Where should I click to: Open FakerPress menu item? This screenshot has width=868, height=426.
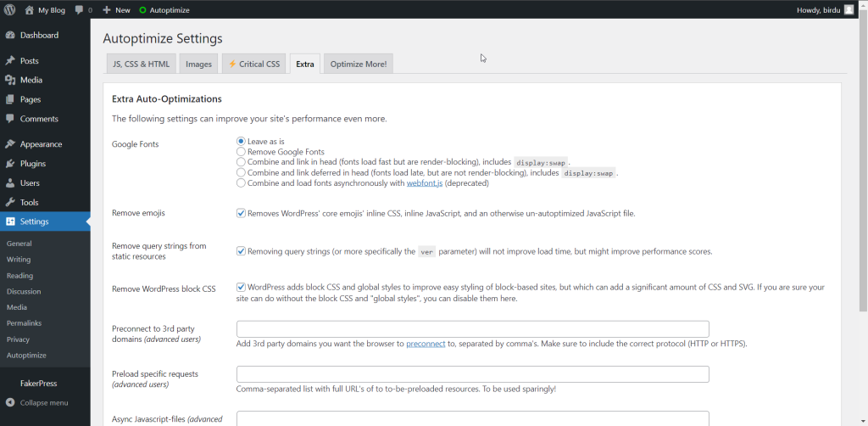point(39,384)
